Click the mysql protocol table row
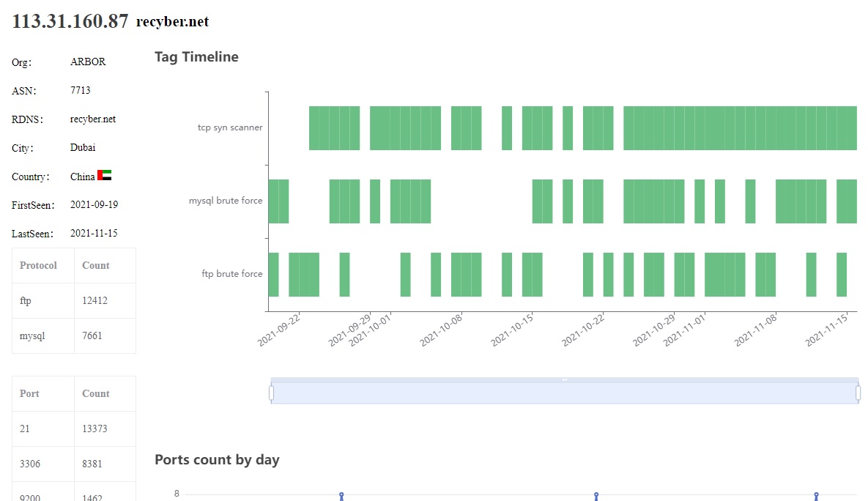This screenshot has height=501, width=868. [74, 335]
